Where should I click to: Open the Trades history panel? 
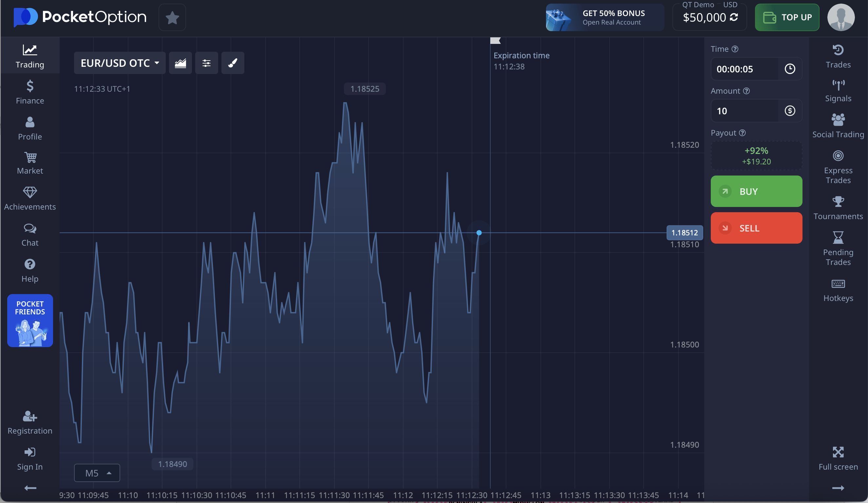click(x=838, y=56)
